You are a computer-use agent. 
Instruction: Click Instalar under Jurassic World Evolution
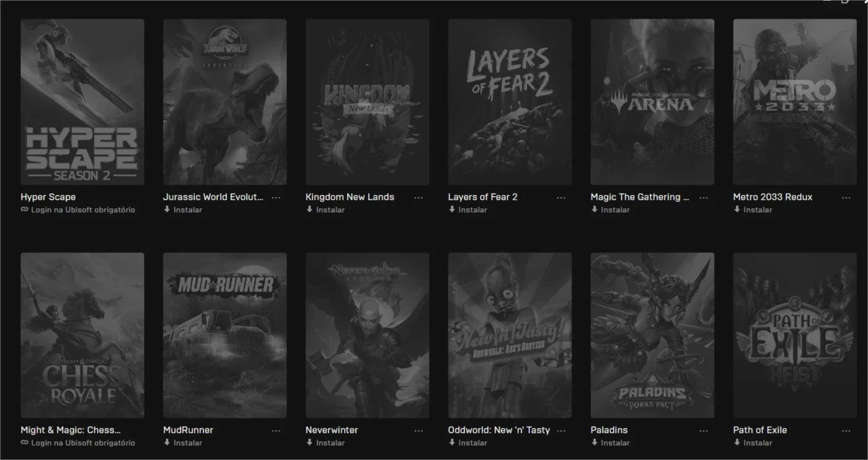pos(188,210)
